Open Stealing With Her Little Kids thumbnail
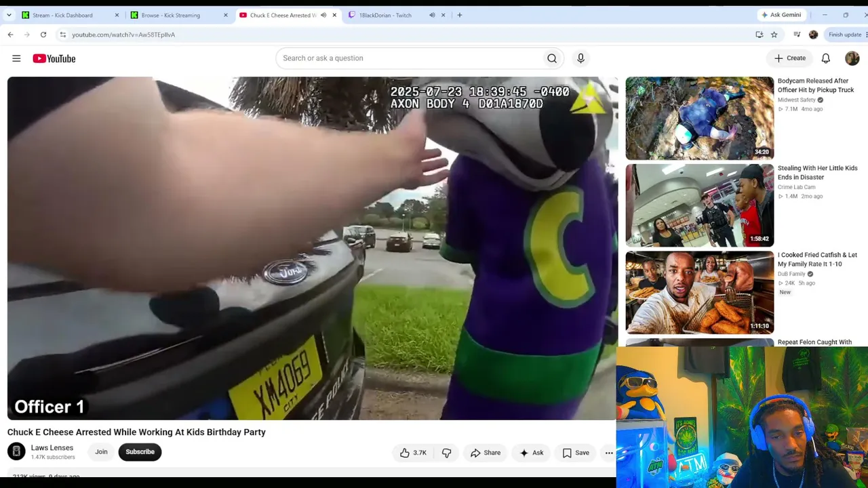 click(699, 205)
